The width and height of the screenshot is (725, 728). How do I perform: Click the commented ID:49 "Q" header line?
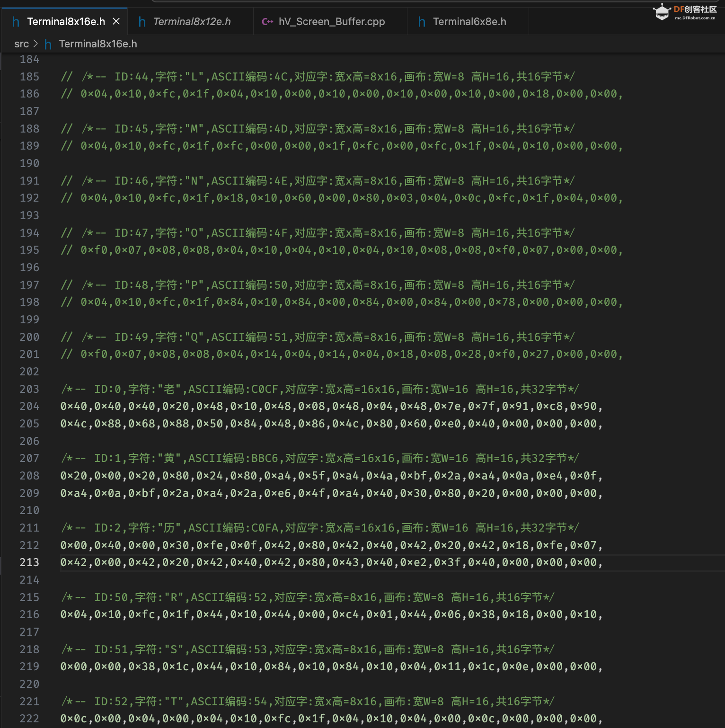click(318, 337)
